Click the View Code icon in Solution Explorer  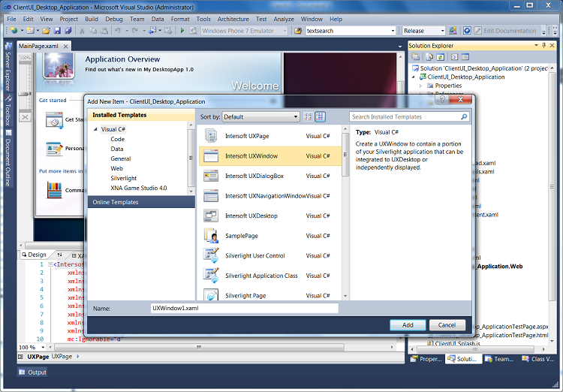click(x=454, y=57)
